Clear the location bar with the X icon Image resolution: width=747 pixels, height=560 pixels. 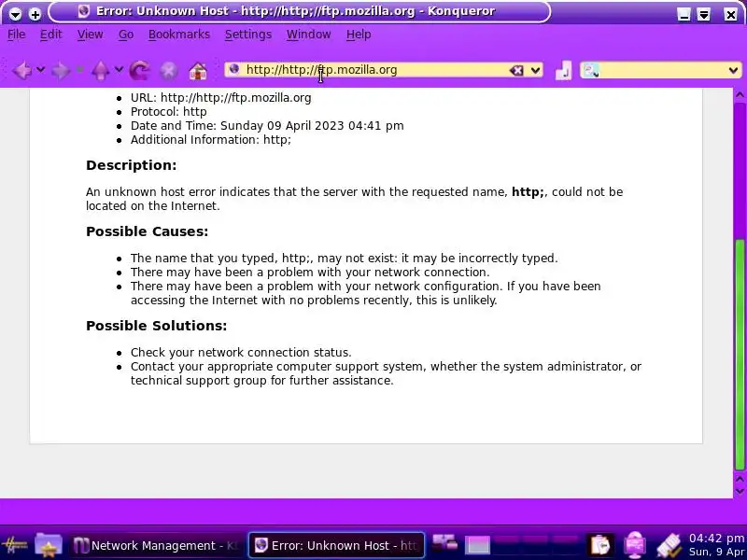point(516,71)
